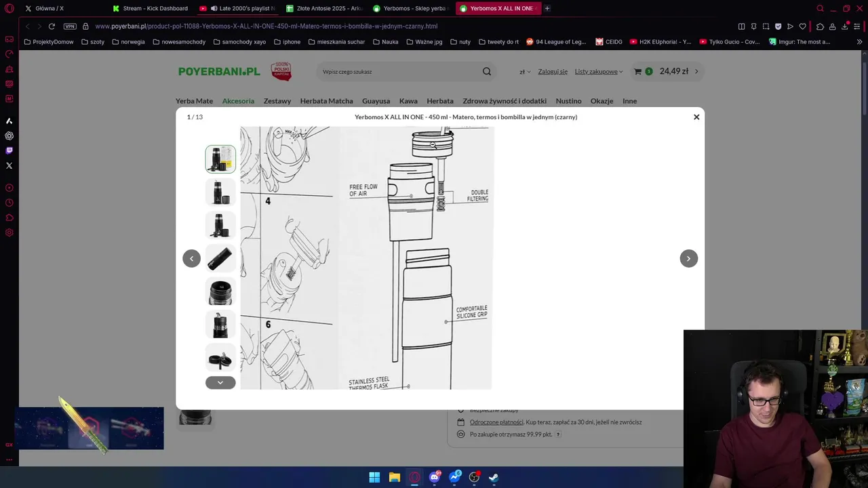Open sidebar Settings gear icon
Image resolution: width=868 pixels, height=488 pixels.
click(9, 232)
